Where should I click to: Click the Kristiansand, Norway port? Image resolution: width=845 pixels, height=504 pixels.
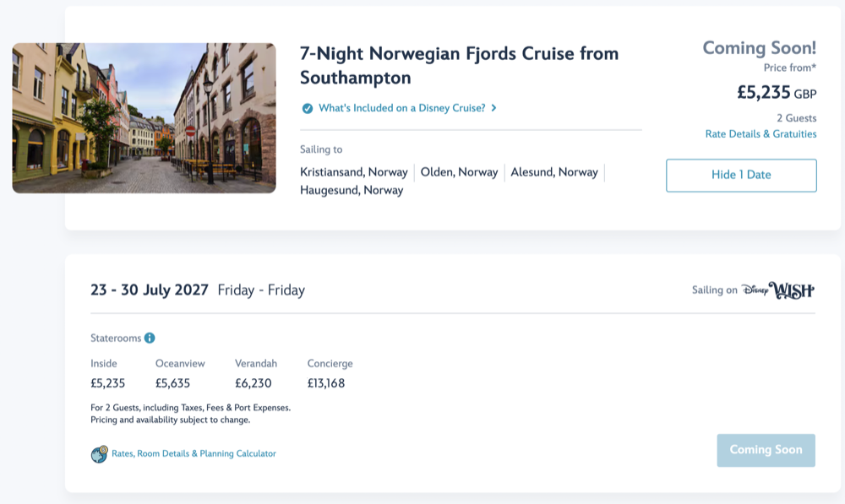[354, 172]
